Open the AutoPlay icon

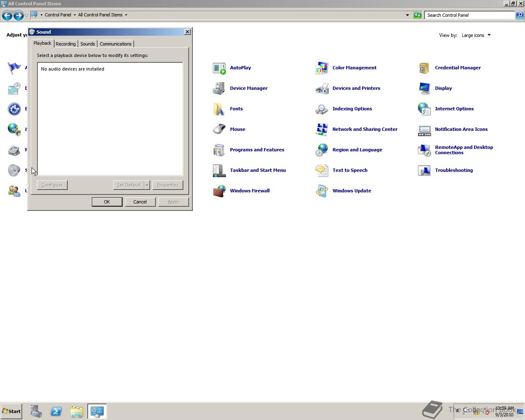click(219, 68)
